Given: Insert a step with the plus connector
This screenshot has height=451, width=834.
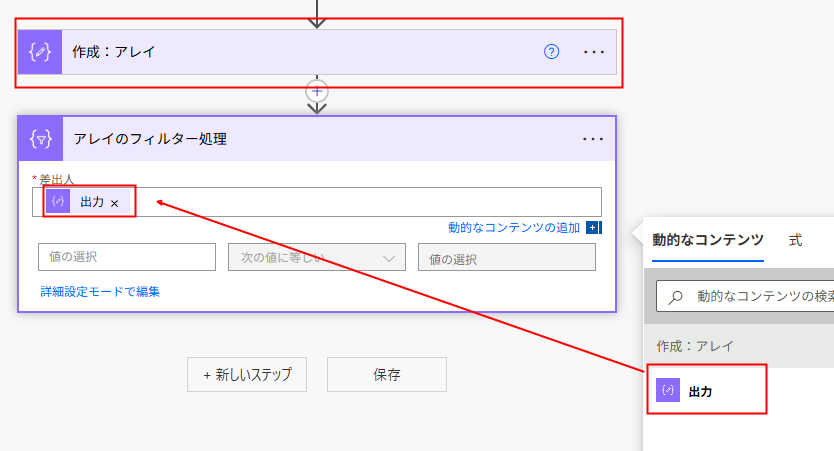Looking at the screenshot, I should pyautogui.click(x=317, y=91).
